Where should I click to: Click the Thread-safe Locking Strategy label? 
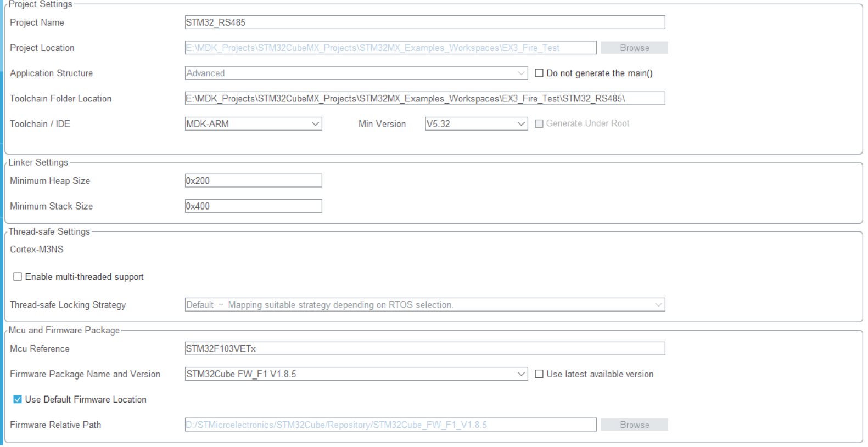[68, 305]
